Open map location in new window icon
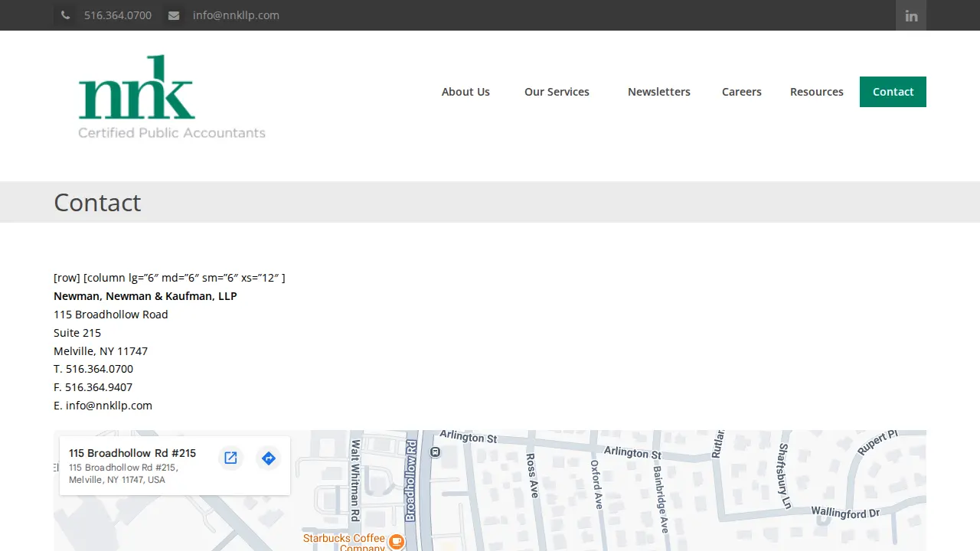 (x=230, y=458)
